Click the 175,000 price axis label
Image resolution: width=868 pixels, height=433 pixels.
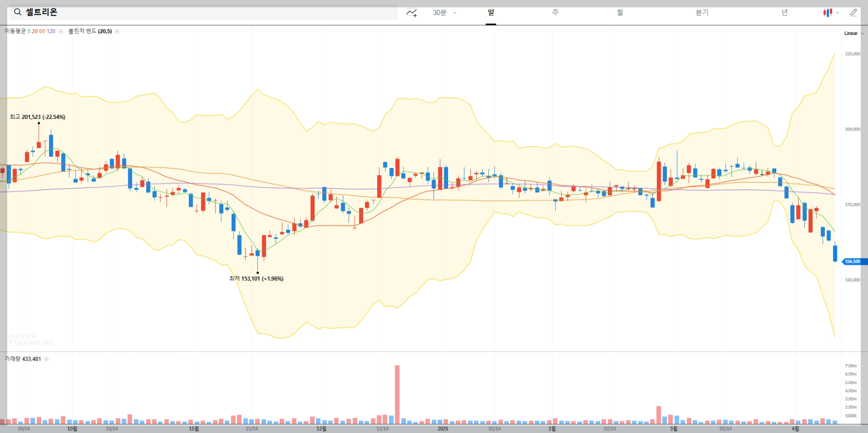click(x=852, y=205)
